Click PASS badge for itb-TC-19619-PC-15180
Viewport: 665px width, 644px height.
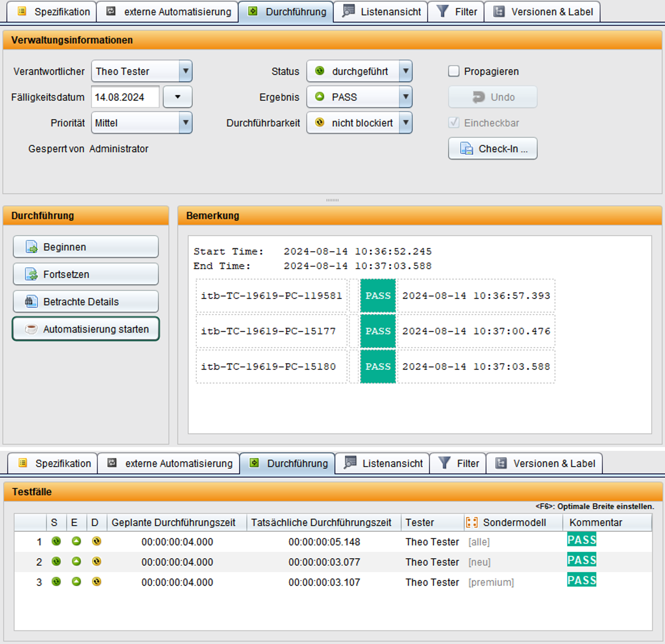pos(378,367)
